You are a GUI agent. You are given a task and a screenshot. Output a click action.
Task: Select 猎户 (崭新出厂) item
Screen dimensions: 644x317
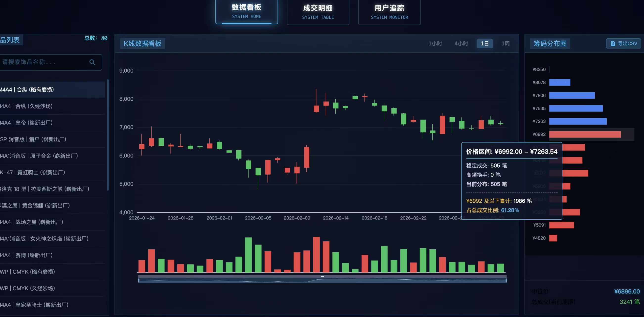[x=52, y=139]
